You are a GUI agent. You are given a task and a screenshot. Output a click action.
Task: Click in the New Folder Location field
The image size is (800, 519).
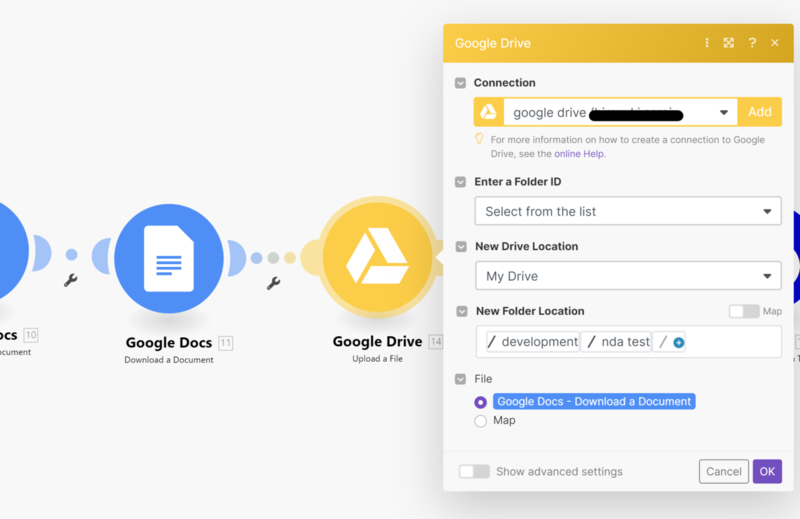coord(628,341)
